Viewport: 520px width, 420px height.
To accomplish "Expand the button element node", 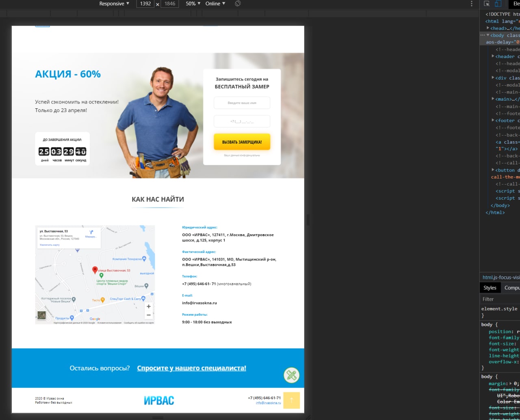I will (493, 170).
